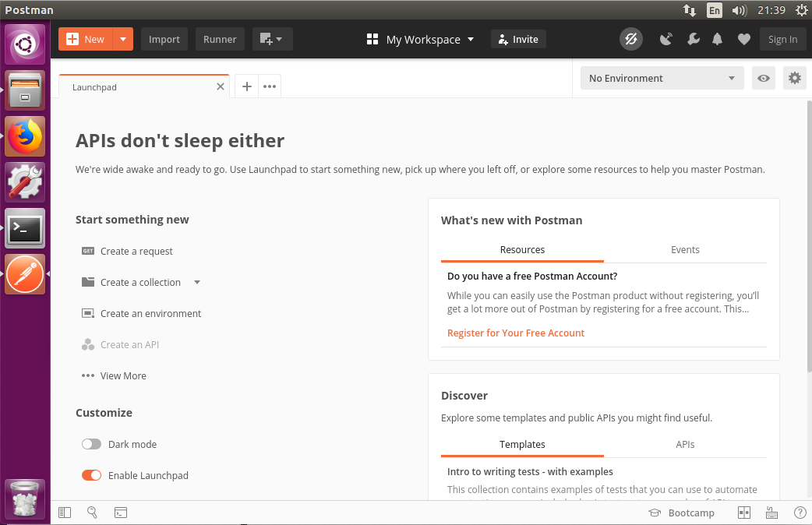This screenshot has height=525, width=812.
Task: Toggle sidebar icon in status bar
Action: (65, 513)
